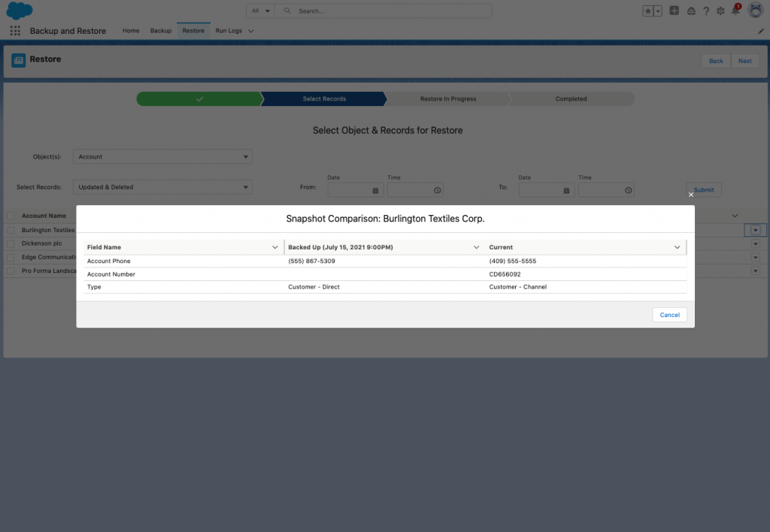Click the Restore page header icon
The width and height of the screenshot is (770, 532).
click(x=19, y=60)
